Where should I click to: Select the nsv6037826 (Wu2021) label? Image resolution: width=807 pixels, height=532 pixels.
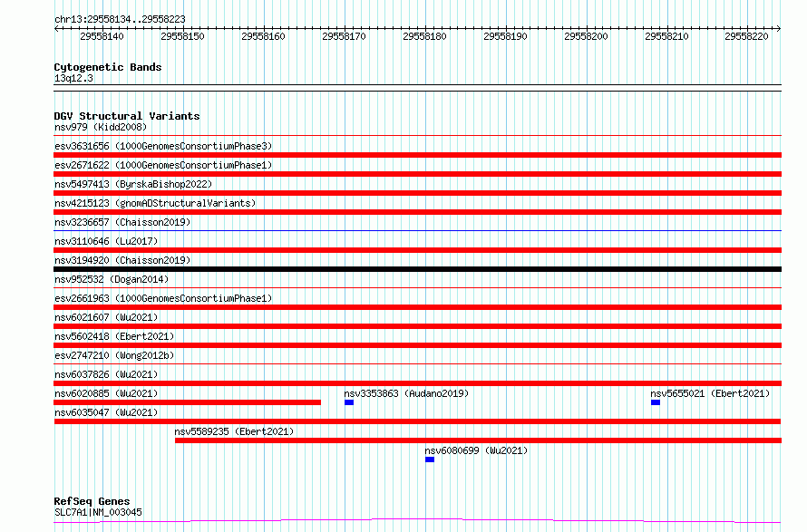(x=106, y=374)
